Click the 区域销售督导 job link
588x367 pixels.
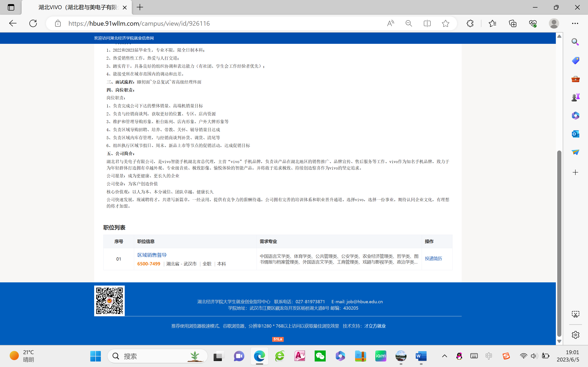pos(152,255)
